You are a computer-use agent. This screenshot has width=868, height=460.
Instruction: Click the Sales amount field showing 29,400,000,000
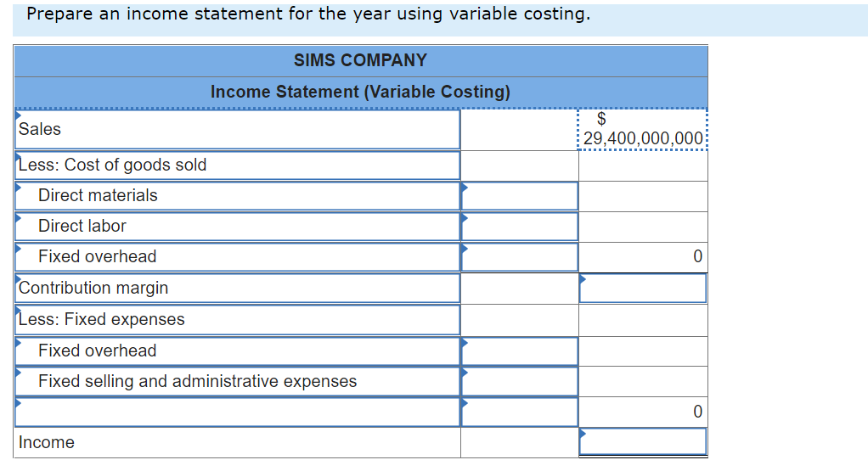[x=643, y=129]
